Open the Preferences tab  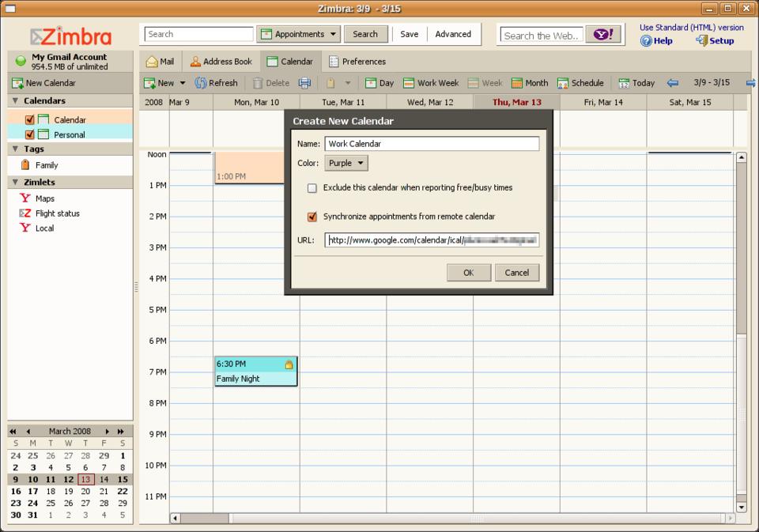[x=357, y=62]
